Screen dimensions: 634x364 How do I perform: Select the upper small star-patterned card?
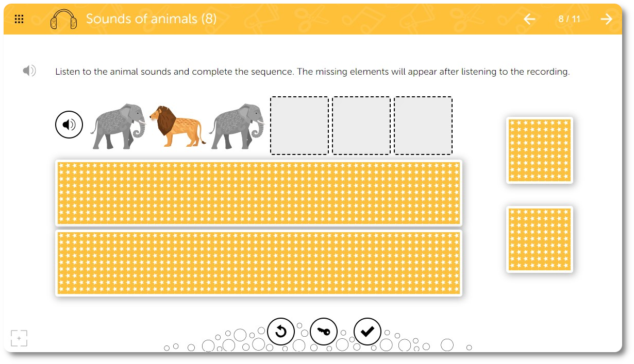tap(540, 150)
